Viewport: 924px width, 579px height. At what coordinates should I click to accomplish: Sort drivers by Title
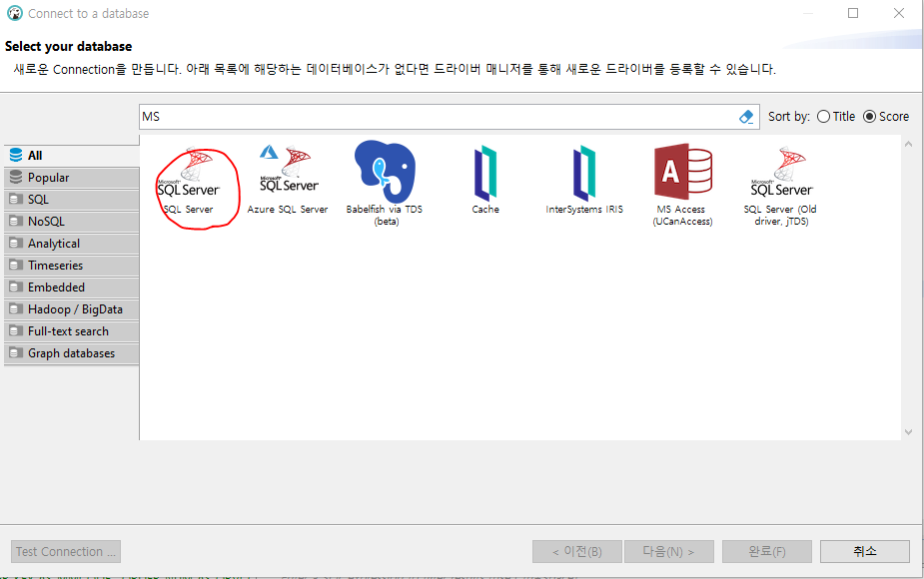(x=836, y=117)
